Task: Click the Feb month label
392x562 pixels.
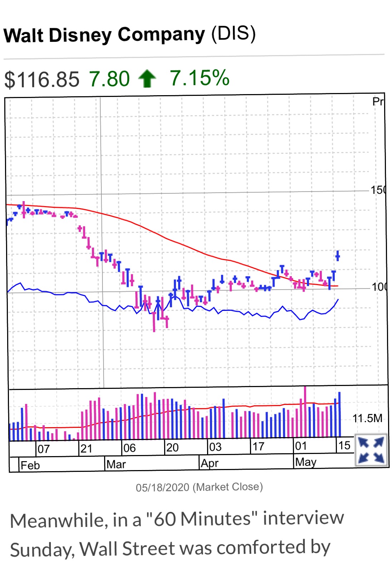Action: [30, 465]
